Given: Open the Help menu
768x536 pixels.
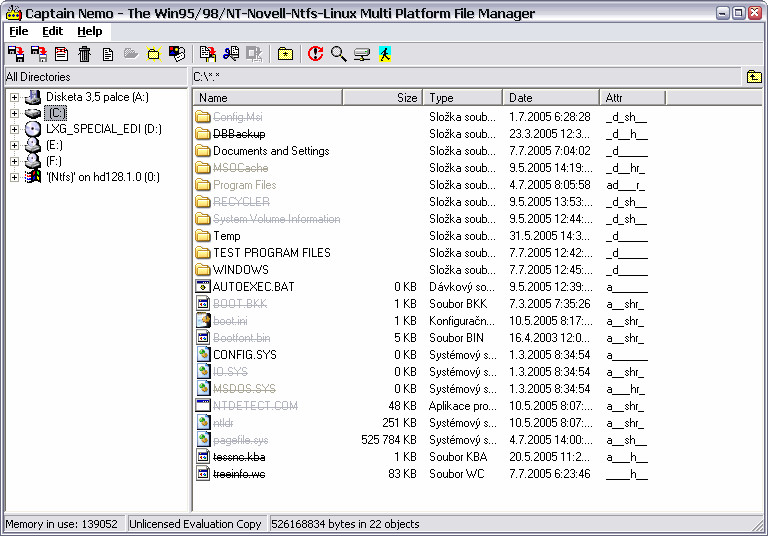Looking at the screenshot, I should [90, 31].
